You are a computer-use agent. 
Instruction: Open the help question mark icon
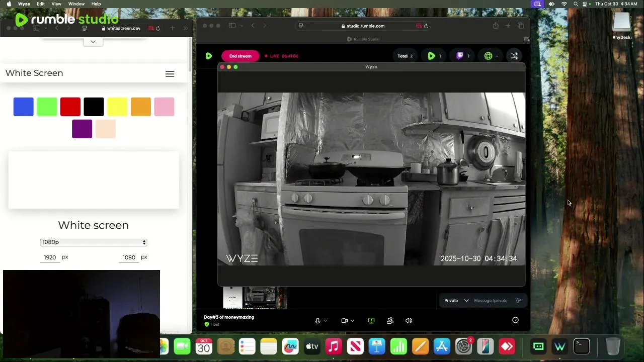click(515, 320)
